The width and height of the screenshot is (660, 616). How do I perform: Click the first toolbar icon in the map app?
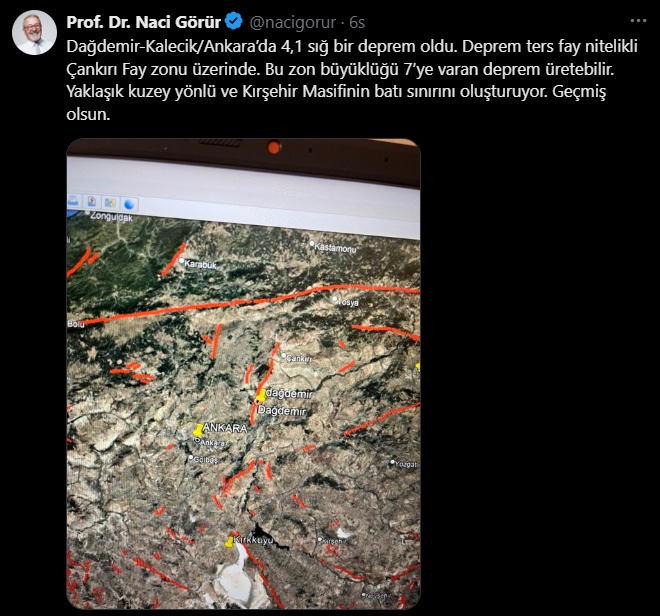(73, 200)
